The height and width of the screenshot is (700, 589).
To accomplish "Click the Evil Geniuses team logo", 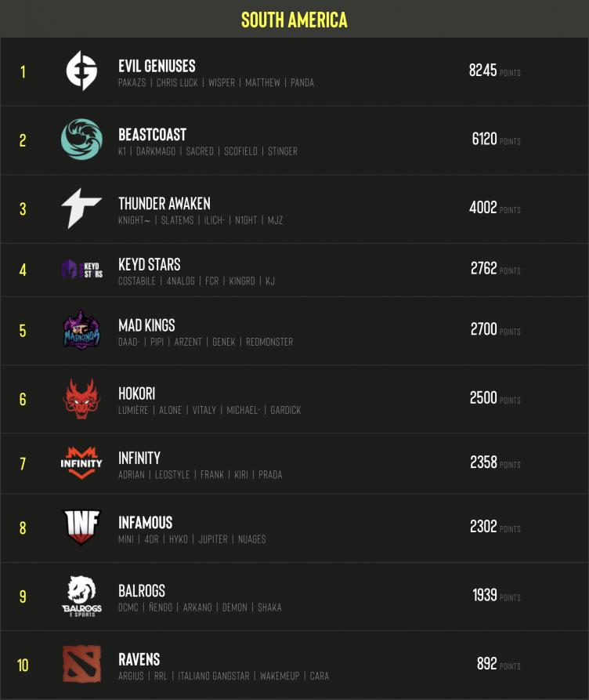I will pyautogui.click(x=81, y=71).
